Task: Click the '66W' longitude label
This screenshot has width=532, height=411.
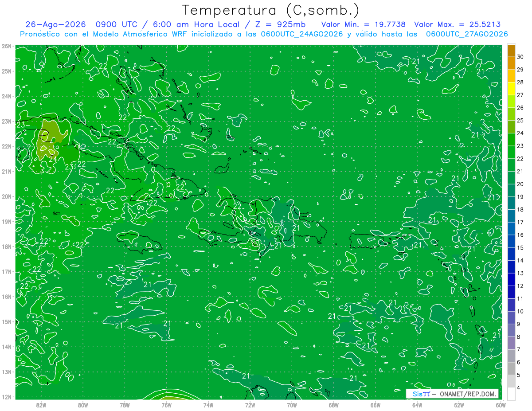Action: tap(375, 405)
